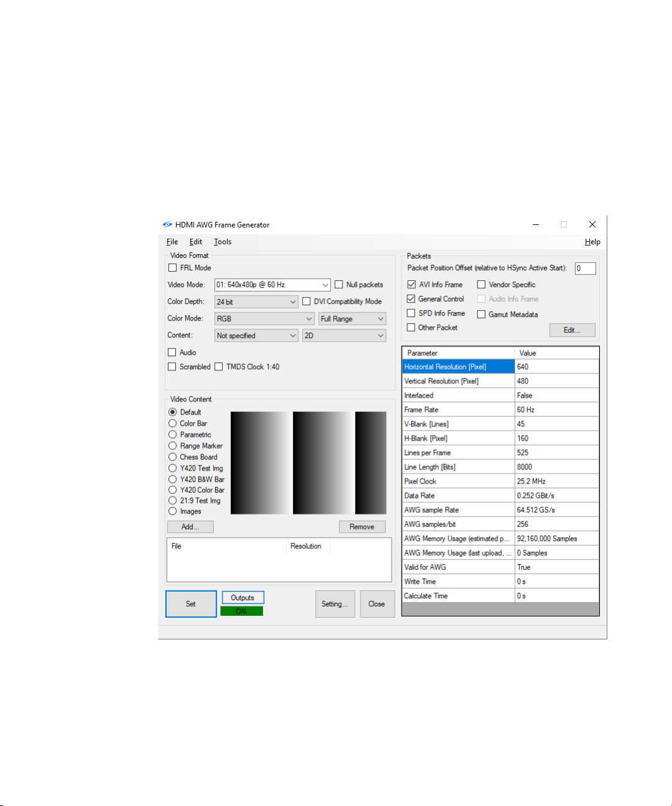The width and height of the screenshot is (672, 806).
Task: Click the Set button
Action: point(191,604)
